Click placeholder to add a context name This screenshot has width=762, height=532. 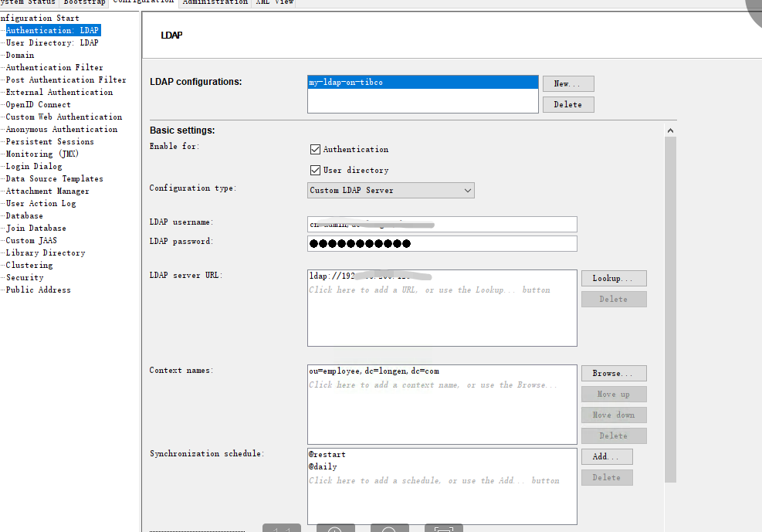click(x=432, y=385)
